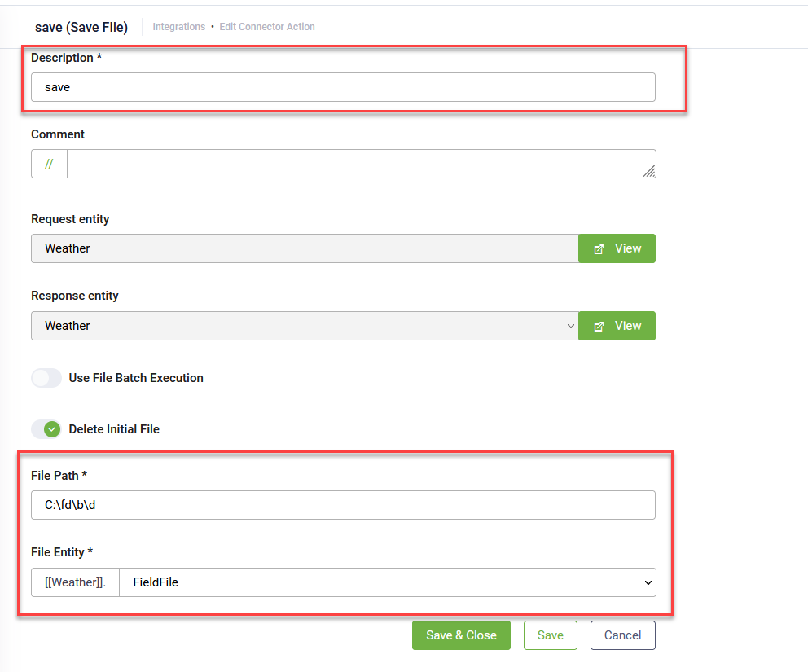Click into the Comment text area
Image resolution: width=808 pixels, height=672 pixels.
coord(361,164)
